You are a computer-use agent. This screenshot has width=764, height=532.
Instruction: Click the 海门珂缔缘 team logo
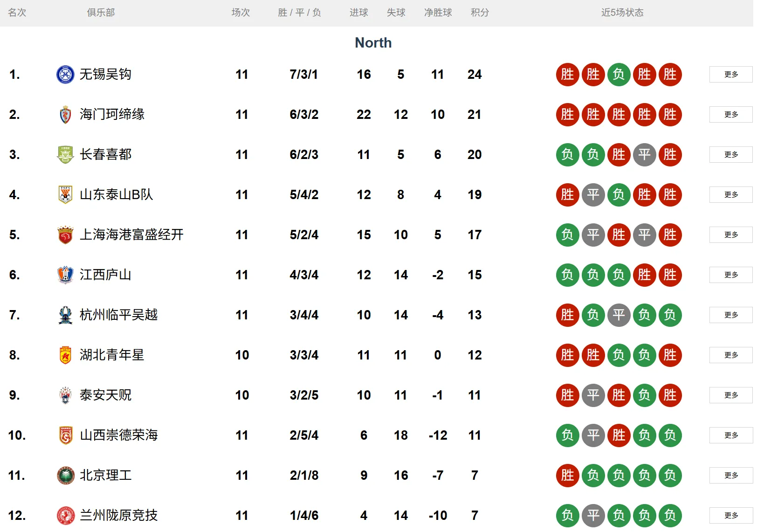click(x=65, y=115)
